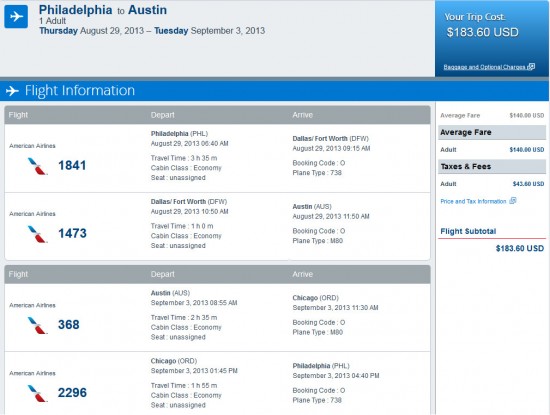
Task: Click the Flight Subtotal heading
Action: [468, 232]
